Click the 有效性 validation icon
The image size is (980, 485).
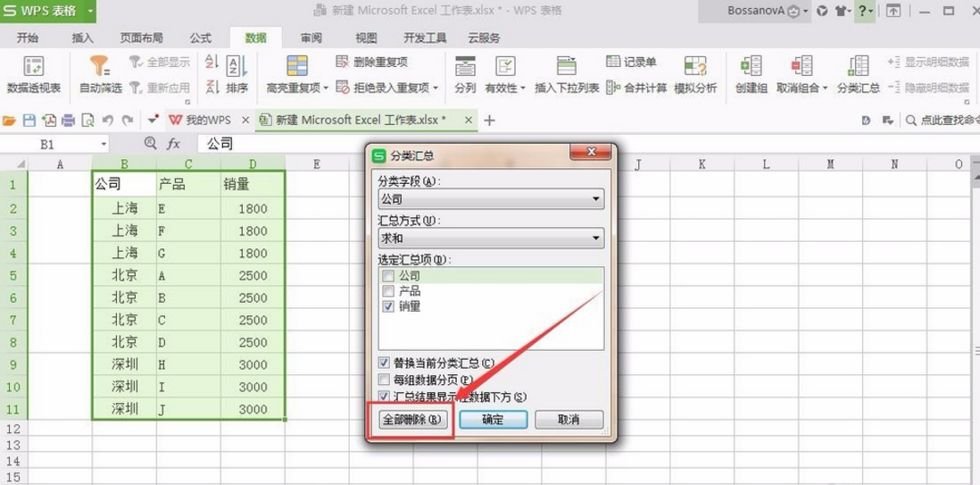[x=505, y=66]
